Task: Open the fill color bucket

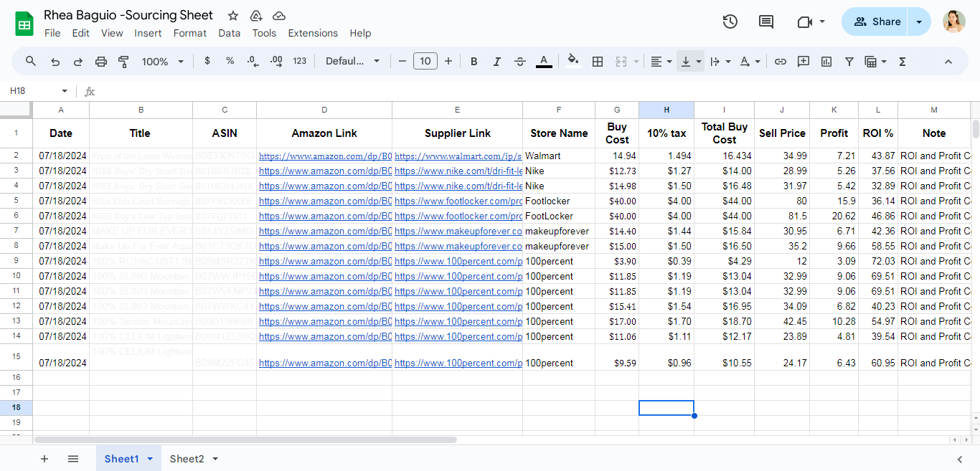Action: [x=573, y=61]
